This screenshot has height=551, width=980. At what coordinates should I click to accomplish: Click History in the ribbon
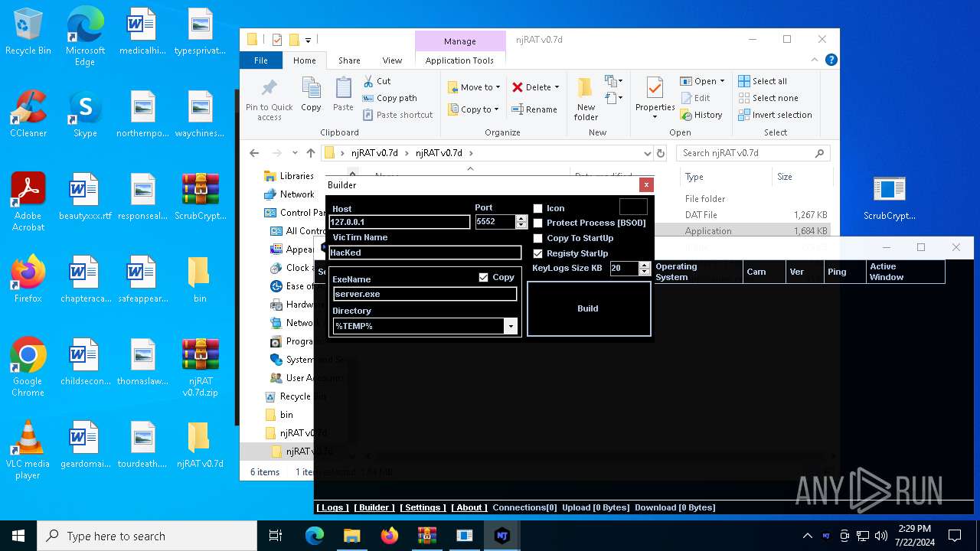click(x=701, y=115)
